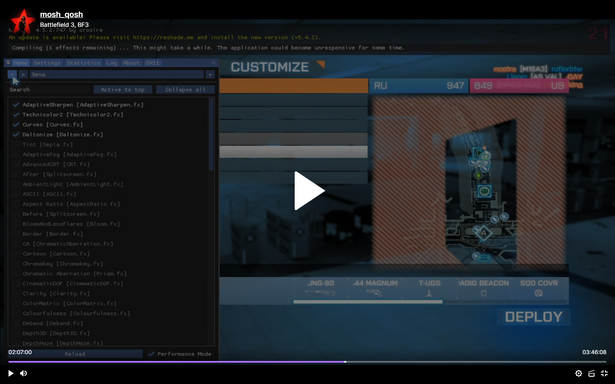Image resolution: width=615 pixels, height=384 pixels.
Task: Select the Clarity [Clarity.fx] row
Action: (x=56, y=293)
